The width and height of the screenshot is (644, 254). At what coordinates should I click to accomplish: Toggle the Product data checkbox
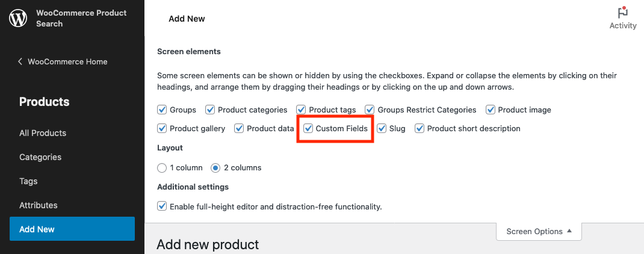coord(239,129)
